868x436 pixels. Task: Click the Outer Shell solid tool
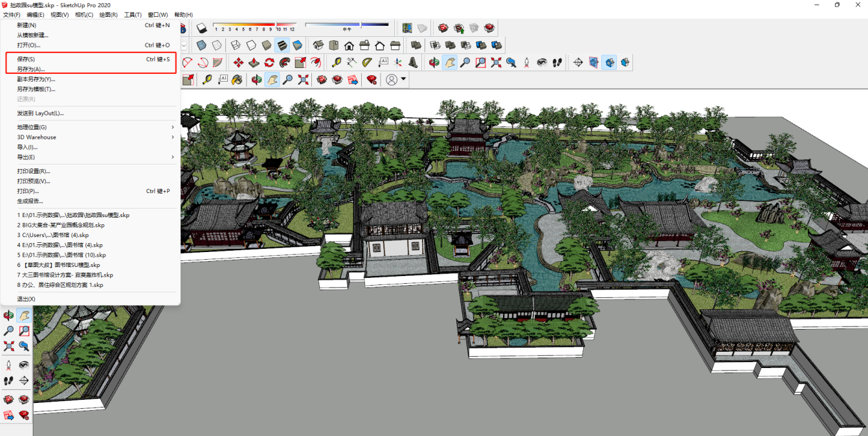tap(417, 45)
